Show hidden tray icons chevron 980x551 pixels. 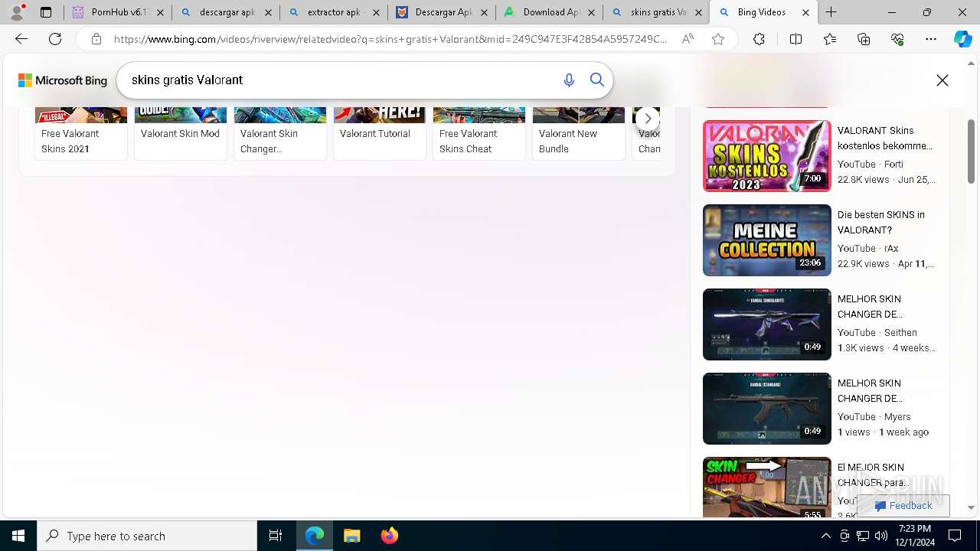pyautogui.click(x=825, y=536)
